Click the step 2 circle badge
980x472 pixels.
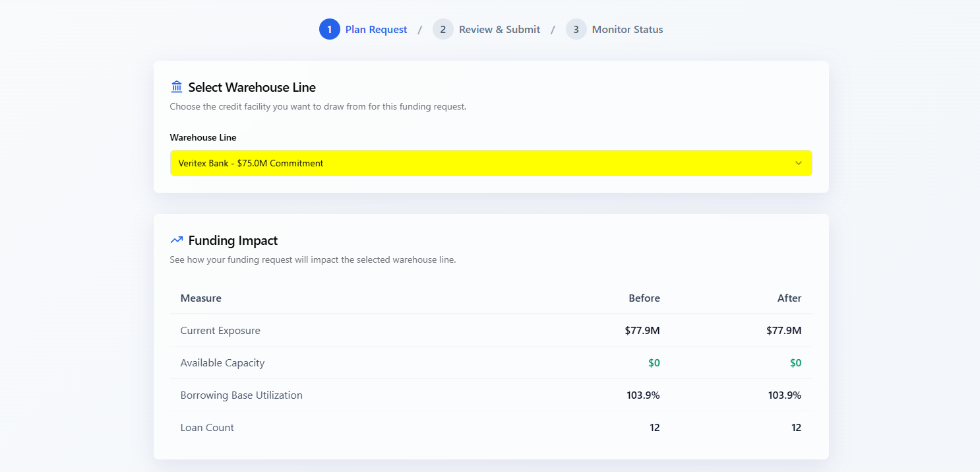tap(443, 30)
